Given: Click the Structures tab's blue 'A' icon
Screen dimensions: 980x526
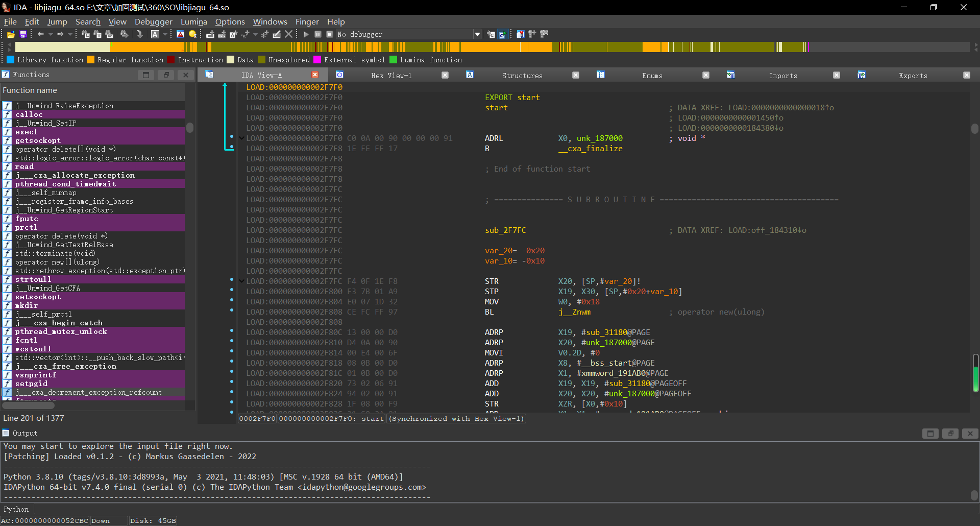Looking at the screenshot, I should (x=470, y=75).
